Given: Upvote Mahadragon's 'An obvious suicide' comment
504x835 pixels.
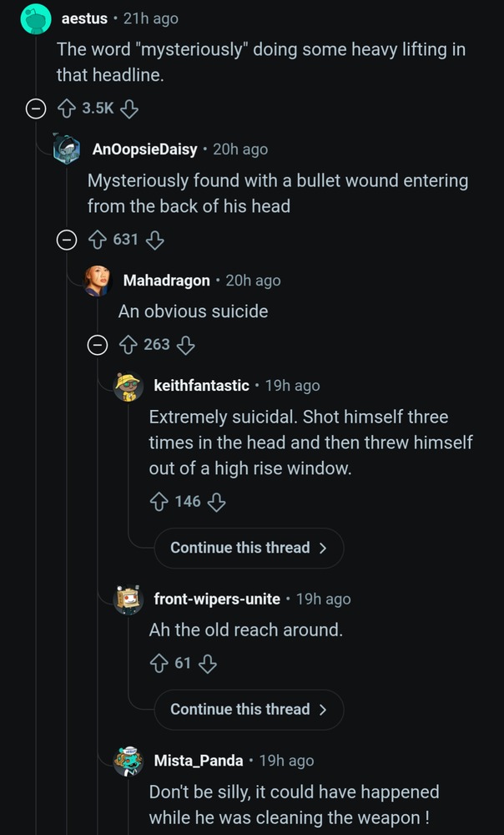Looking at the screenshot, I should pyautogui.click(x=128, y=344).
